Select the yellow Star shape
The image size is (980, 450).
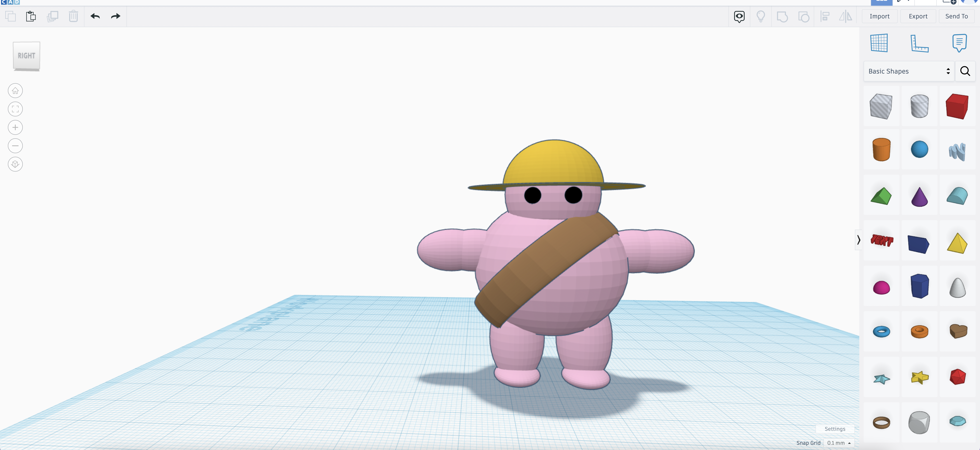[919, 378]
